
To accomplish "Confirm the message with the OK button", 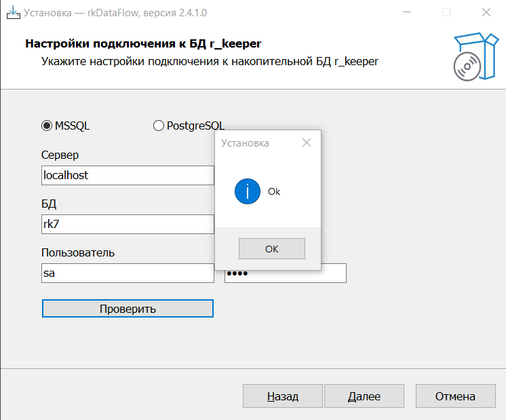I will (271, 249).
